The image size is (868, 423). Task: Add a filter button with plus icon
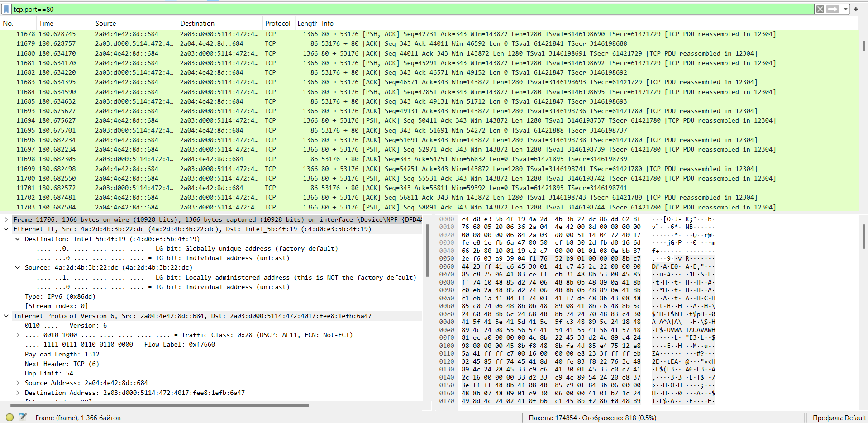click(856, 9)
